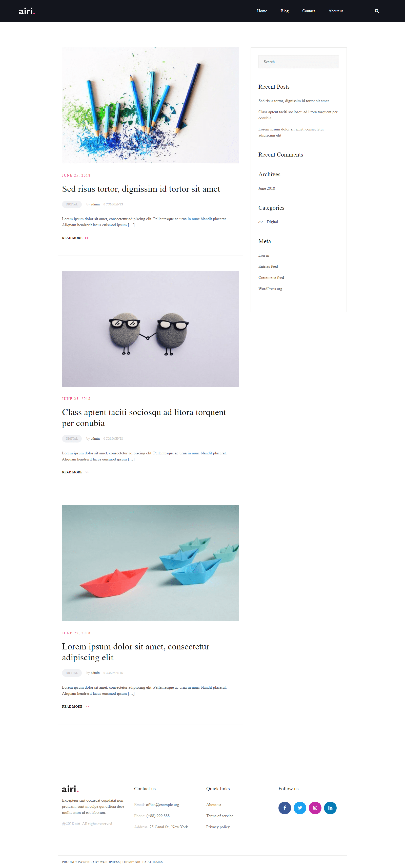The width and height of the screenshot is (405, 868).
Task: Open the June 2018 archive link
Action: pos(266,188)
